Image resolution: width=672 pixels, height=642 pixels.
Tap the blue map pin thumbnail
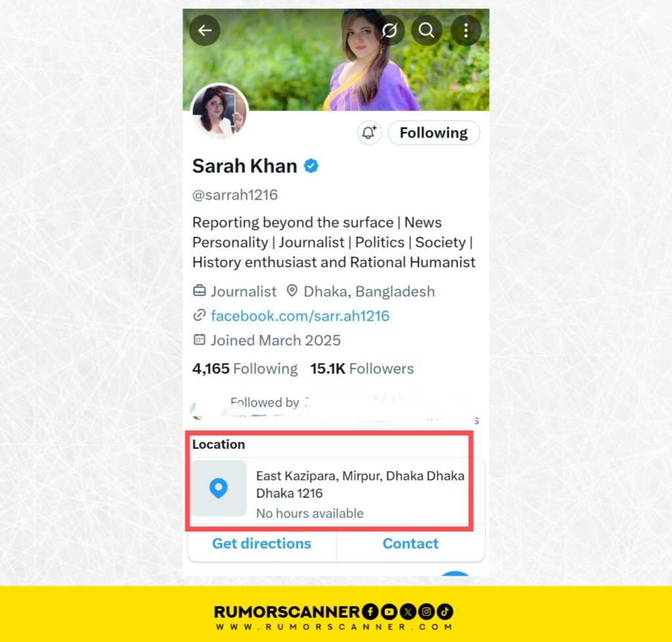coord(219,488)
